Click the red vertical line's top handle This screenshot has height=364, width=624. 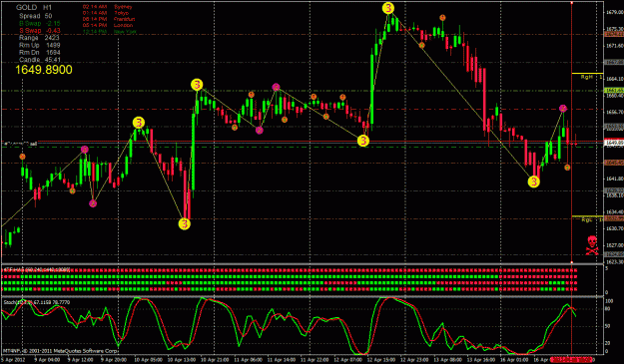click(572, 3)
